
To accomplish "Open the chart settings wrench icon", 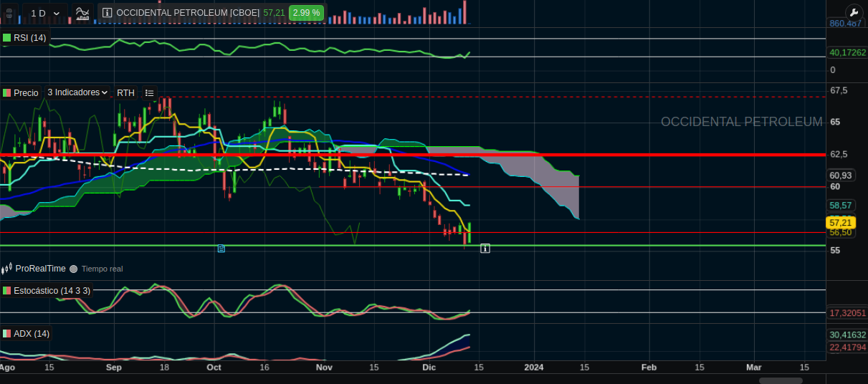I will point(853,12).
